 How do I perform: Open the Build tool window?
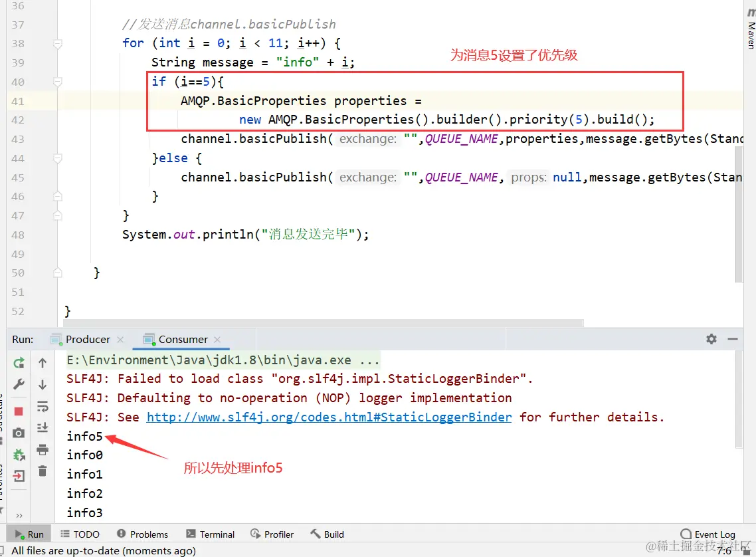328,534
